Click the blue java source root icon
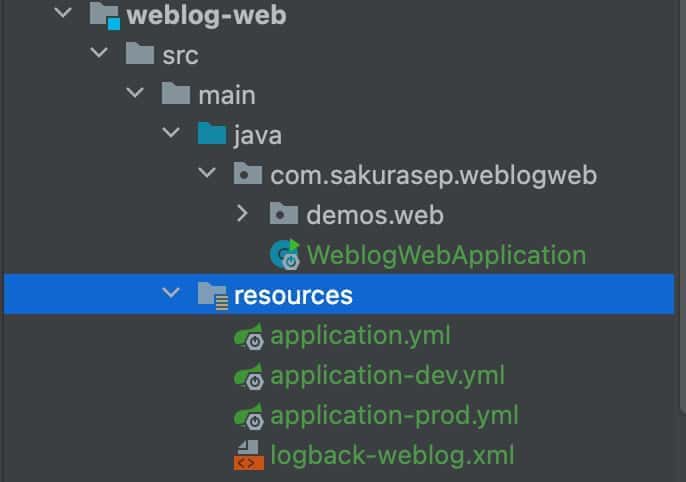 pyautogui.click(x=212, y=133)
